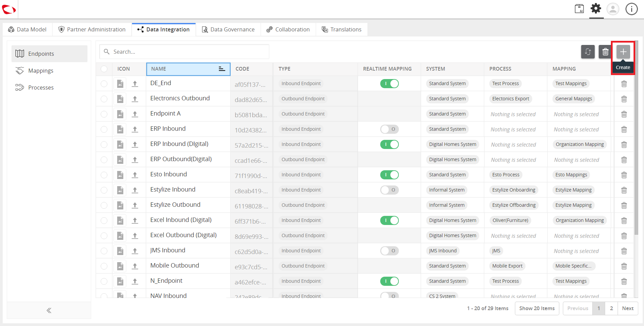Toggle realtime mapping for Estylize Inbound

pyautogui.click(x=389, y=190)
